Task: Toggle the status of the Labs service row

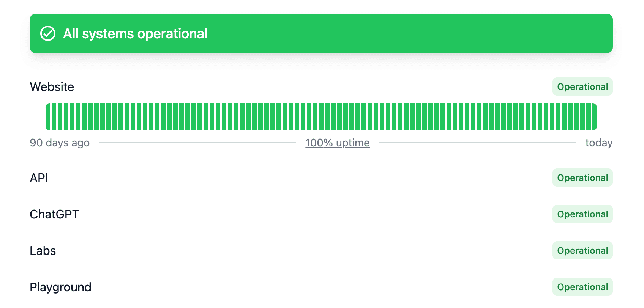Action: [43, 250]
